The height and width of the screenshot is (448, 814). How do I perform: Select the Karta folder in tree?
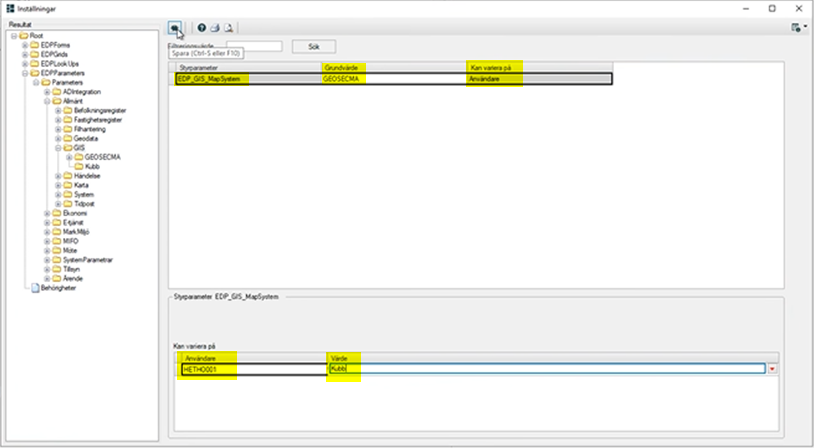click(80, 185)
